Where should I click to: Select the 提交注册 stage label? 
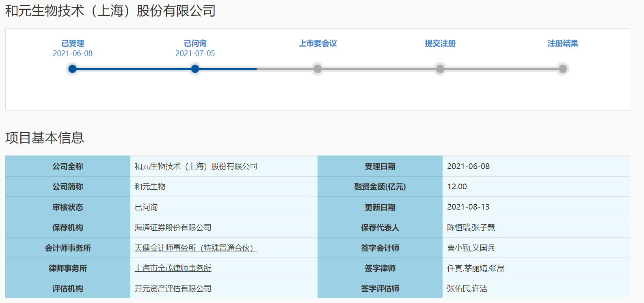[440, 43]
